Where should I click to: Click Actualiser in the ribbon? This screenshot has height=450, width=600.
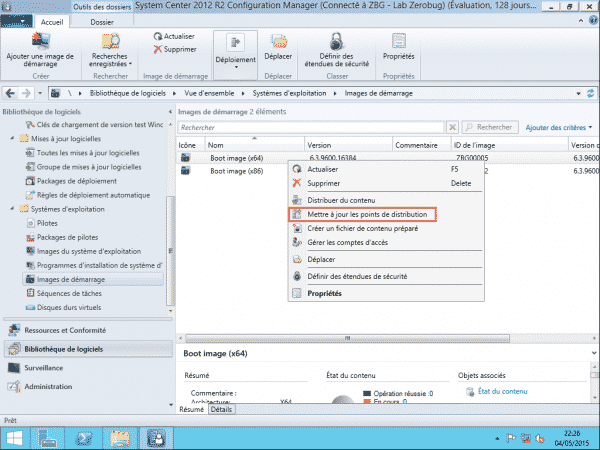point(174,36)
